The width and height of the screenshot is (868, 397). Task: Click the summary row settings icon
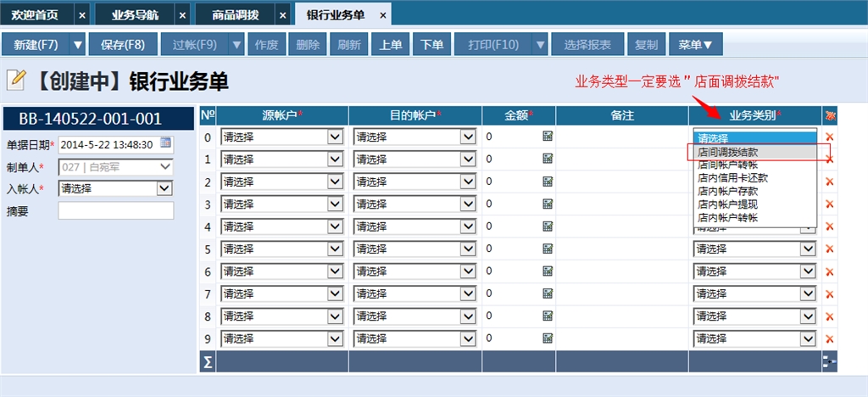click(829, 361)
